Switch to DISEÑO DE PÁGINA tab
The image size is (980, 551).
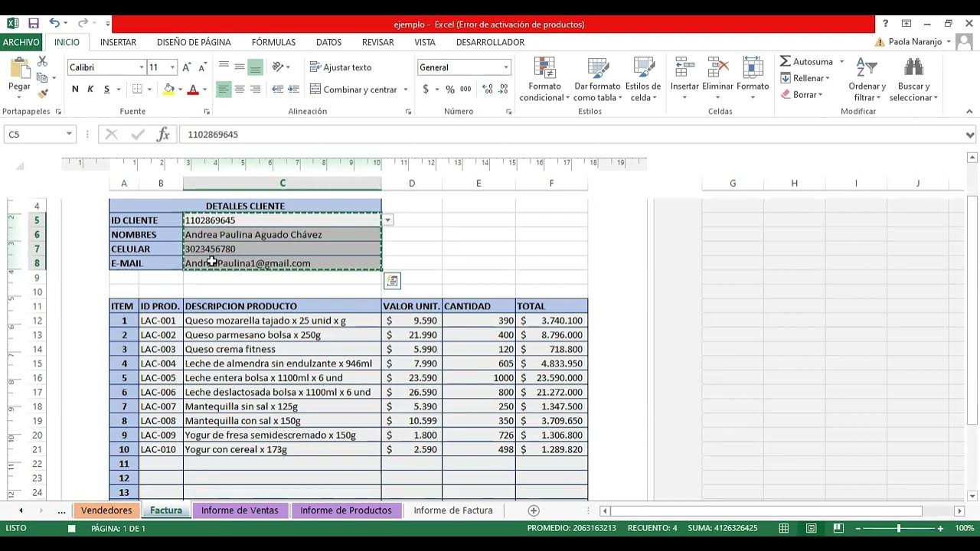tap(194, 42)
